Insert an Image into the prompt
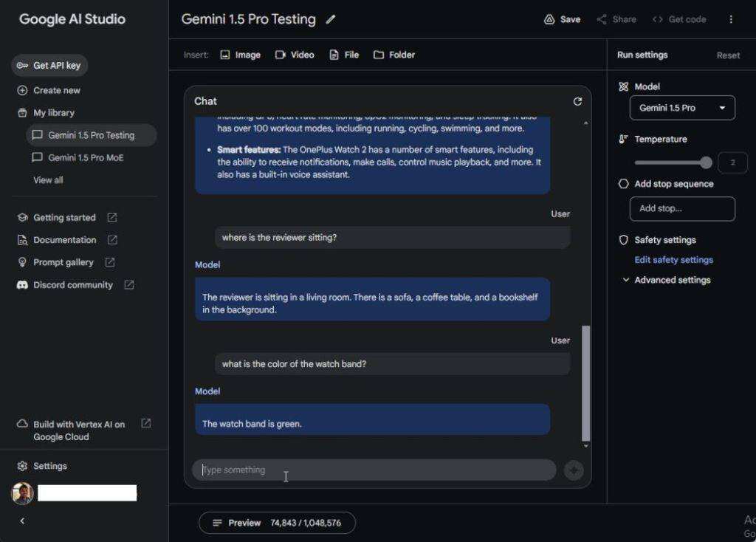This screenshot has width=756, height=542. pos(241,55)
